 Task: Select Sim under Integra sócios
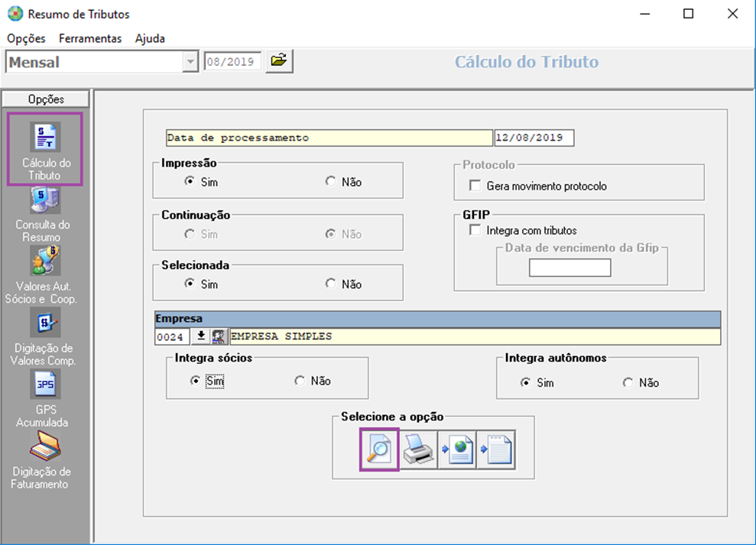coord(195,381)
